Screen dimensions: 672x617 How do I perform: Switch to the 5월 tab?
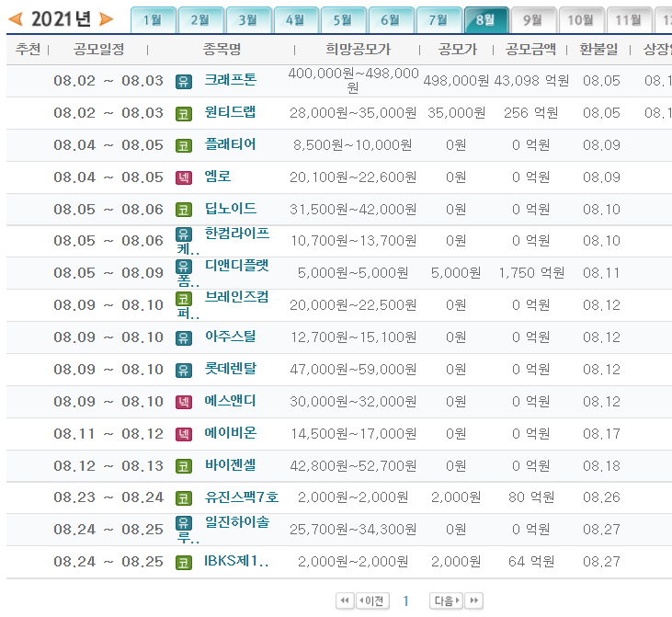[x=344, y=20]
